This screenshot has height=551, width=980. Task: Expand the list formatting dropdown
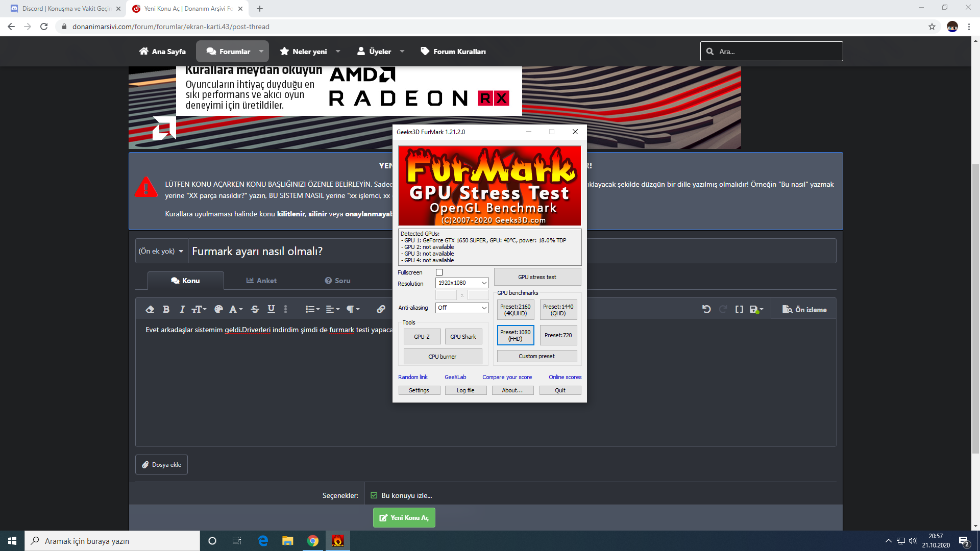pyautogui.click(x=312, y=309)
